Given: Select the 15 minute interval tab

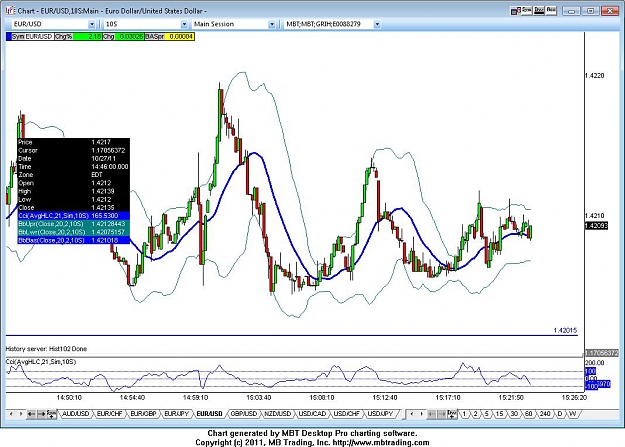Looking at the screenshot, I should (x=499, y=414).
